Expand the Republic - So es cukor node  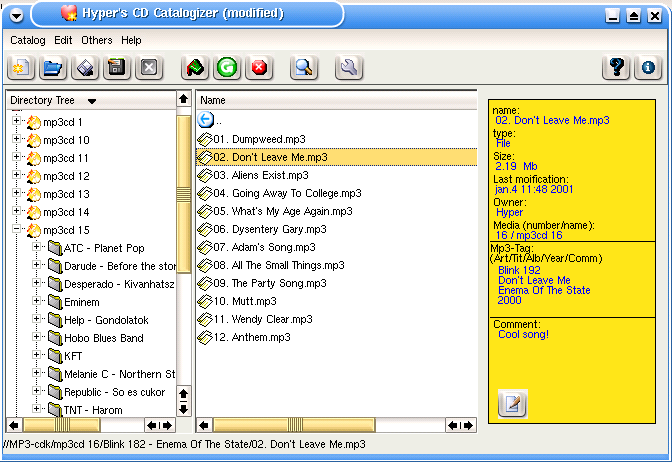tap(36, 390)
